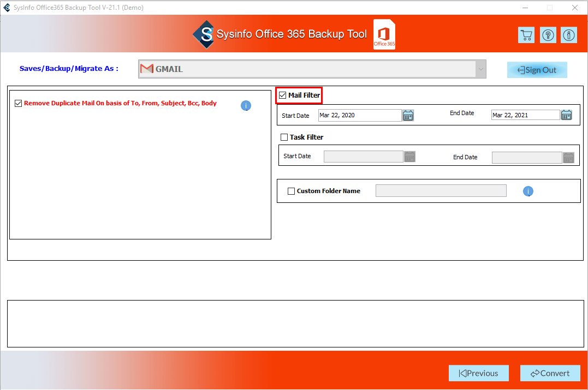588x390 pixels.
Task: Open the shopping cart purchase icon
Action: coord(526,35)
